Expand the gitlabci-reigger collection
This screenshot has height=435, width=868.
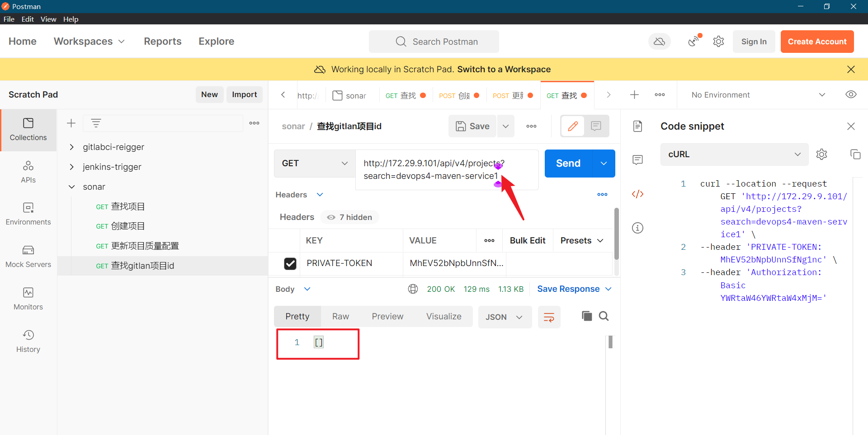[71, 147]
